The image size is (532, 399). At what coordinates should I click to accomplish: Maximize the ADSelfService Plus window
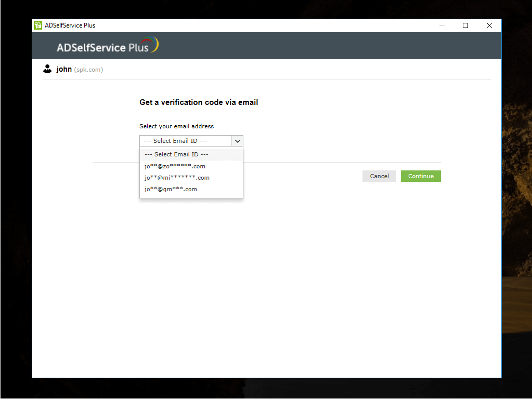point(465,25)
